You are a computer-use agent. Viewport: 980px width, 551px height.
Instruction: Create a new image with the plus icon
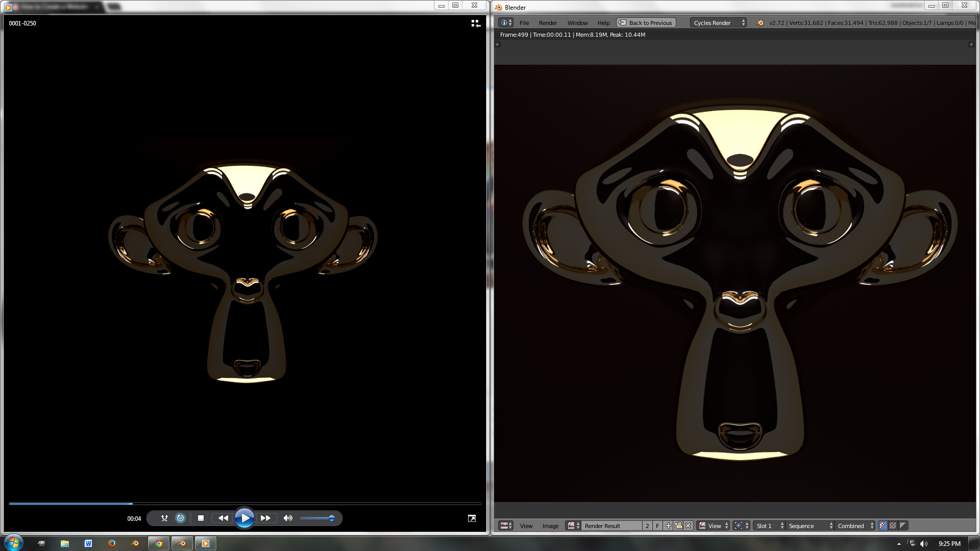[x=668, y=526]
